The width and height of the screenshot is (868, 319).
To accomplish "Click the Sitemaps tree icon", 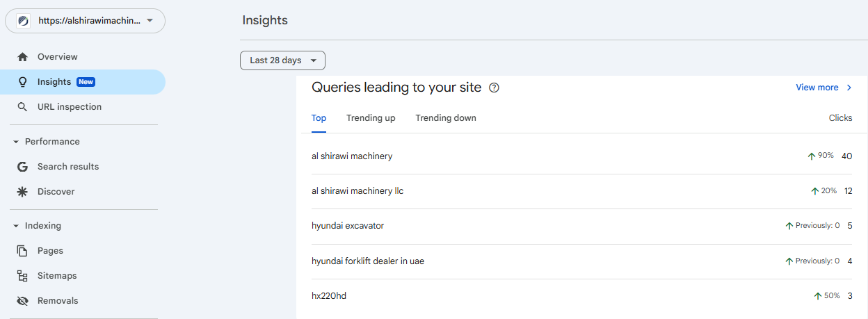I will [x=23, y=276].
